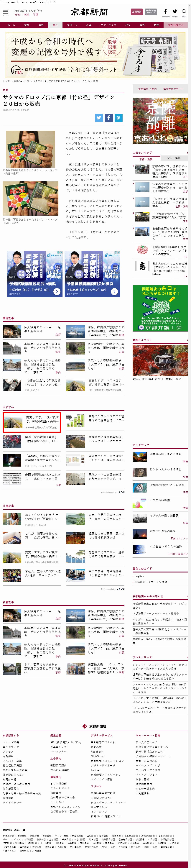This screenshot has width=191, height=868.
Task: Open the 文化・ライフ navigation tab
Action: [x=108, y=25]
